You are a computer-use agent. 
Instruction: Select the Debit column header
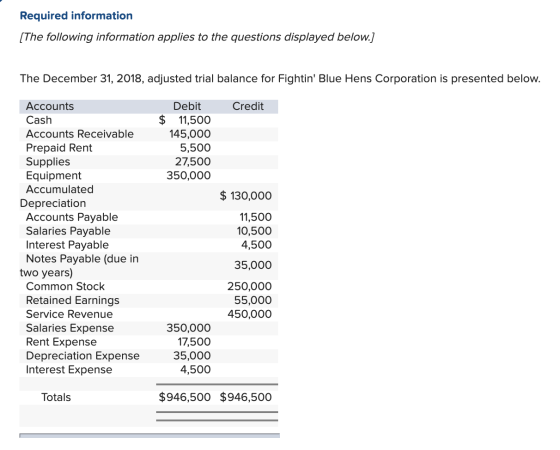point(187,106)
